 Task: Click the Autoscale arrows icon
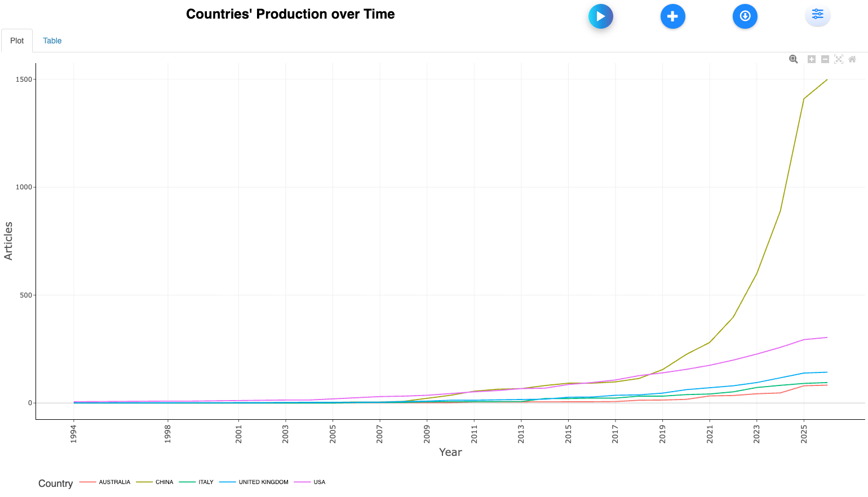point(839,59)
